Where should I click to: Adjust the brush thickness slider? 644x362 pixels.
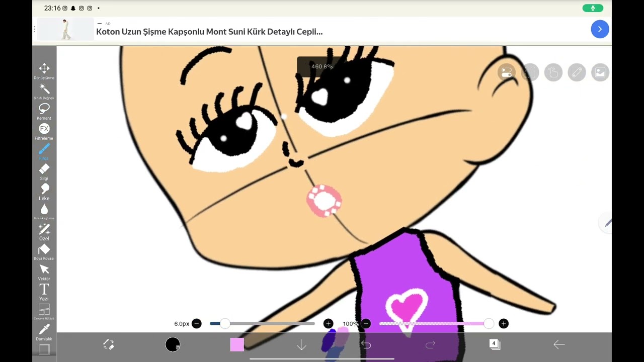[262, 324]
